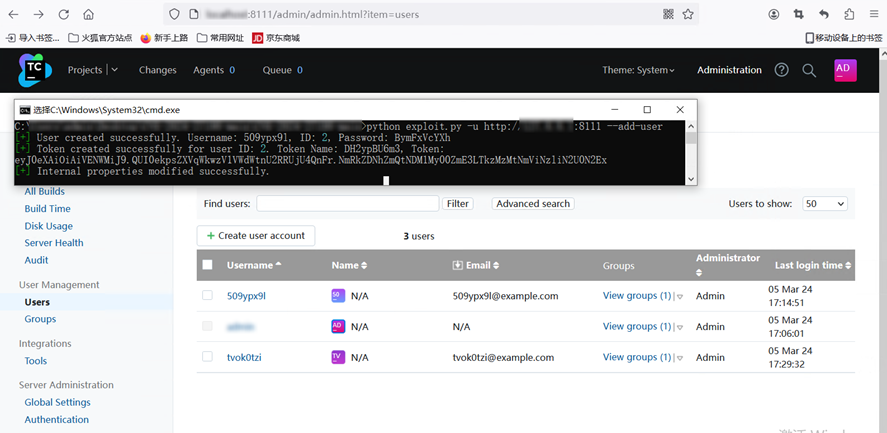Select Groups in User Management sidebar

pyautogui.click(x=40, y=319)
